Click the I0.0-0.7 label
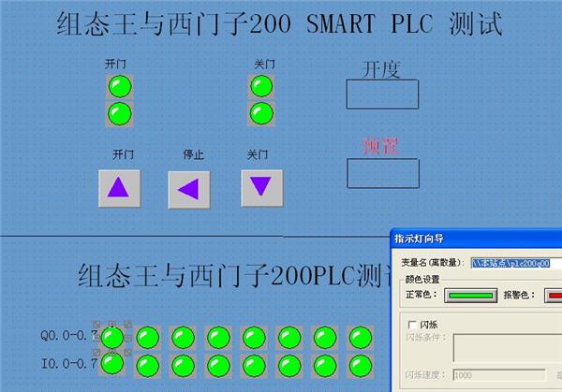562x392 pixels. pos(69,364)
